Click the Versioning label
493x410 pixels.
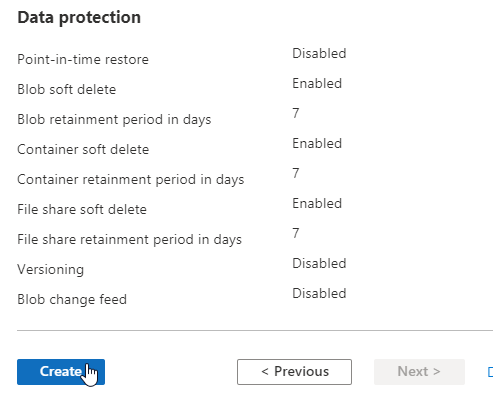pos(51,269)
